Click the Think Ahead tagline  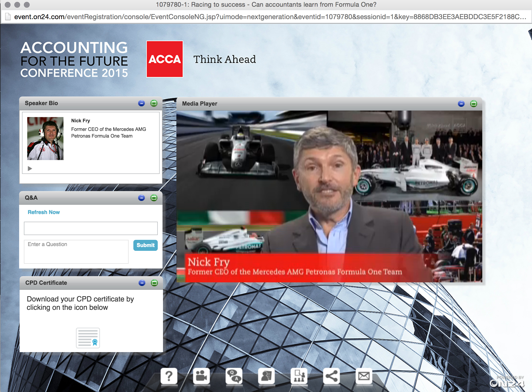point(225,59)
